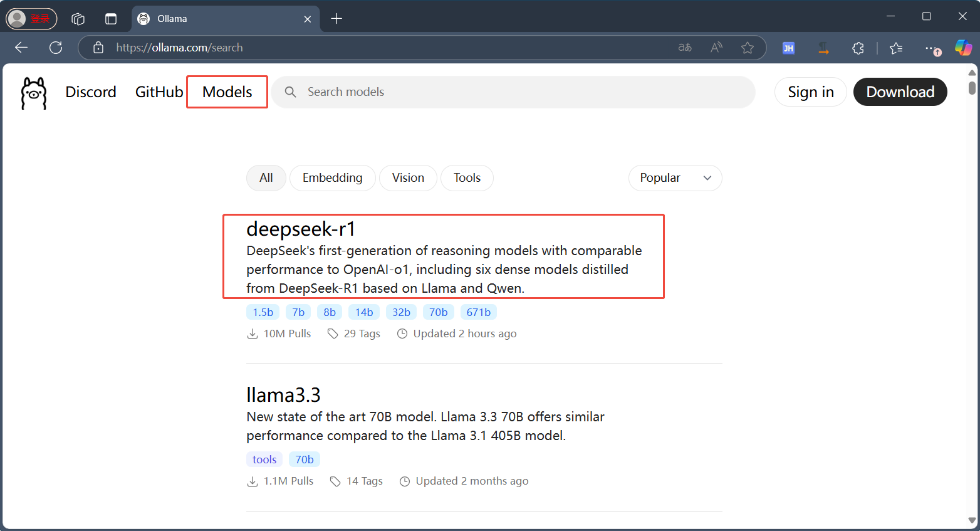The height and width of the screenshot is (531, 980).
Task: Open the translate page icon
Action: [x=685, y=48]
